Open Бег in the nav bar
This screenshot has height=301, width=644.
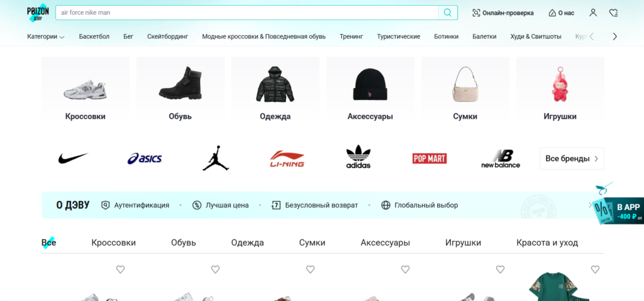pos(128,36)
